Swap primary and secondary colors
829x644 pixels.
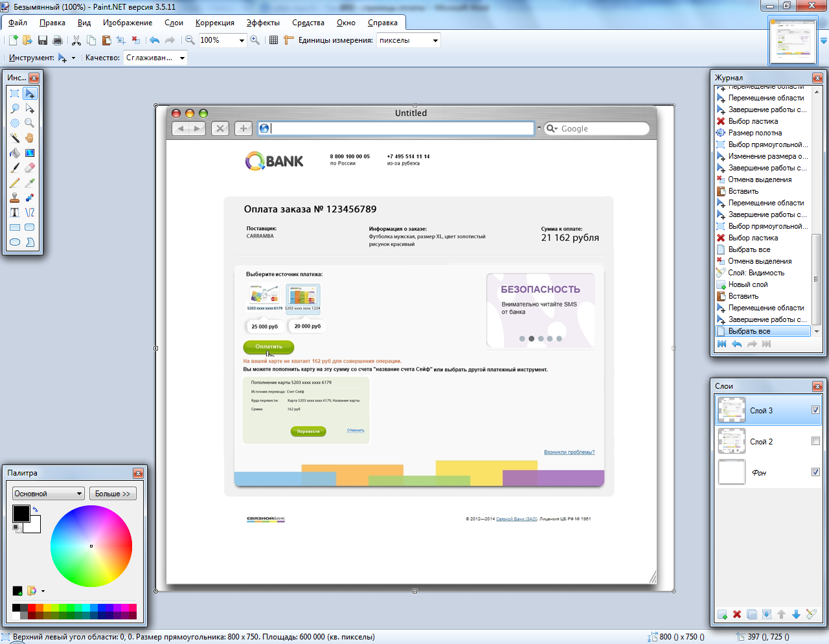36,510
